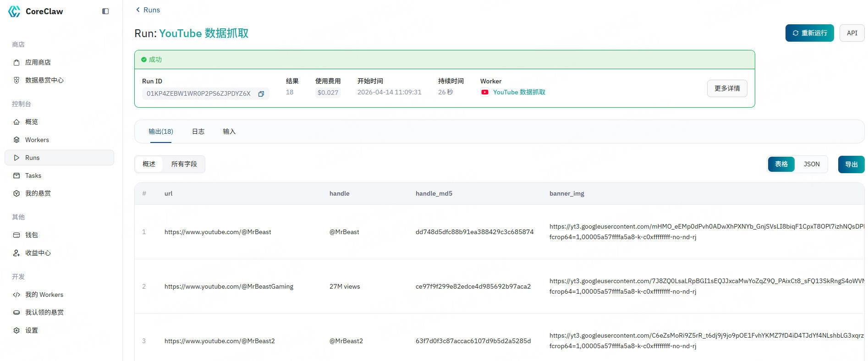Expand 更多详情 run details
Image resolution: width=868 pixels, height=361 pixels.
[727, 88]
